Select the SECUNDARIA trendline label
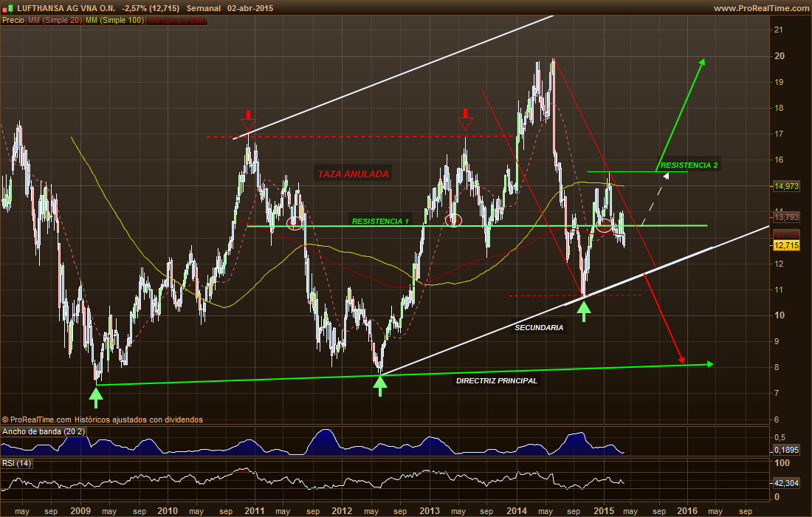The height and width of the screenshot is (517, 812). click(x=539, y=327)
